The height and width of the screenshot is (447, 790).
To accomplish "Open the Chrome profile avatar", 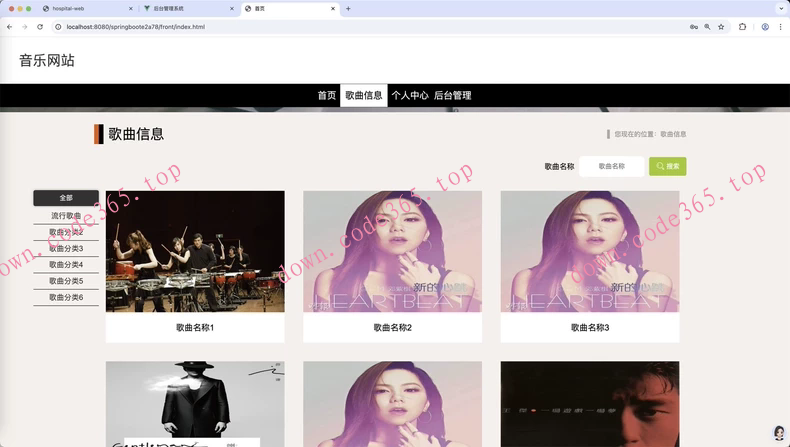I will tap(765, 27).
